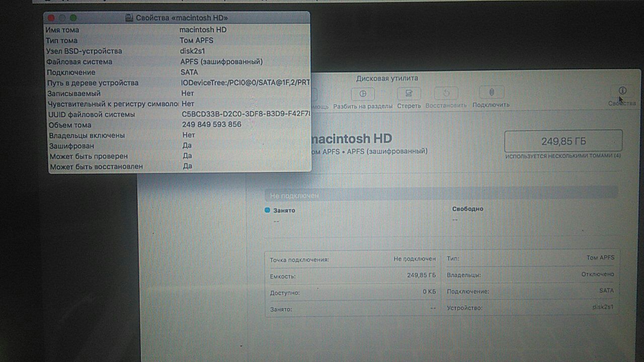Click the Устройство: cell label
This screenshot has width=644, height=362.
point(465,308)
